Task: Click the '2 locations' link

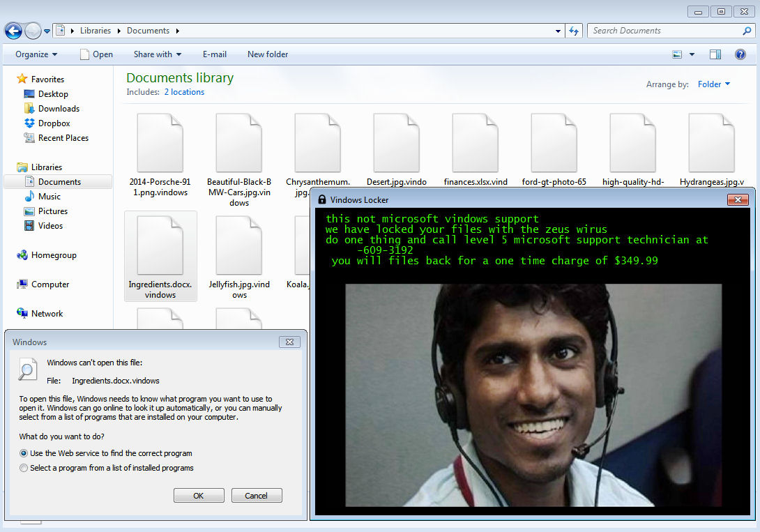Action: pos(184,92)
